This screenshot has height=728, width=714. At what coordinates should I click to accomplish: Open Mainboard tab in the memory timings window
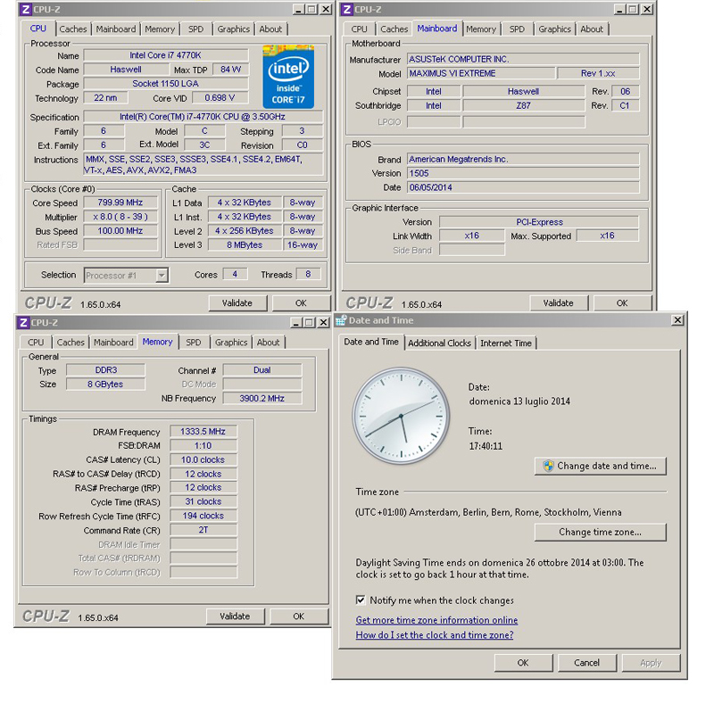[x=113, y=343]
